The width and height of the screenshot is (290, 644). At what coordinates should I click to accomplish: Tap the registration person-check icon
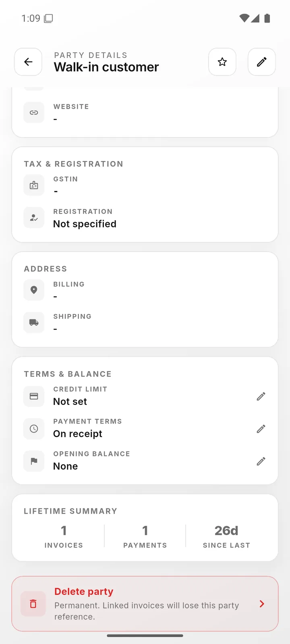click(x=34, y=218)
